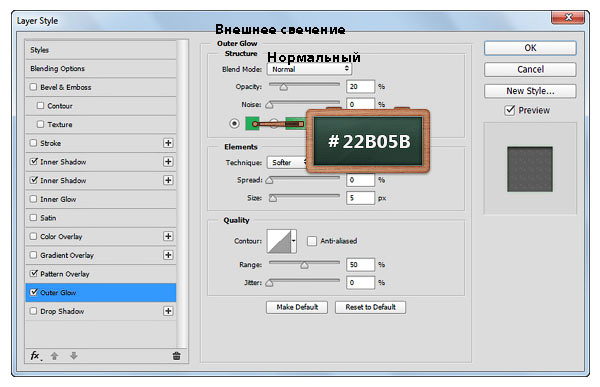Enable the Bevel & Emboss checkbox
The width and height of the screenshot is (600, 387).
click(34, 87)
